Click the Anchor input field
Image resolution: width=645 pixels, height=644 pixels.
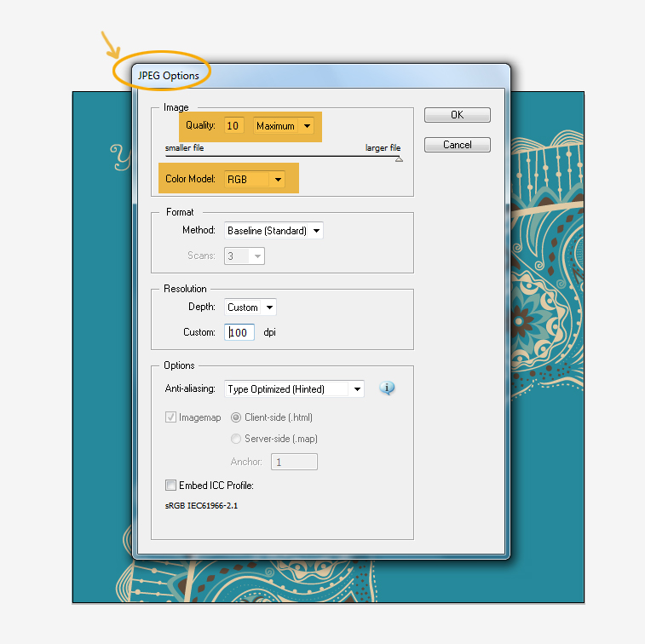pyautogui.click(x=294, y=462)
